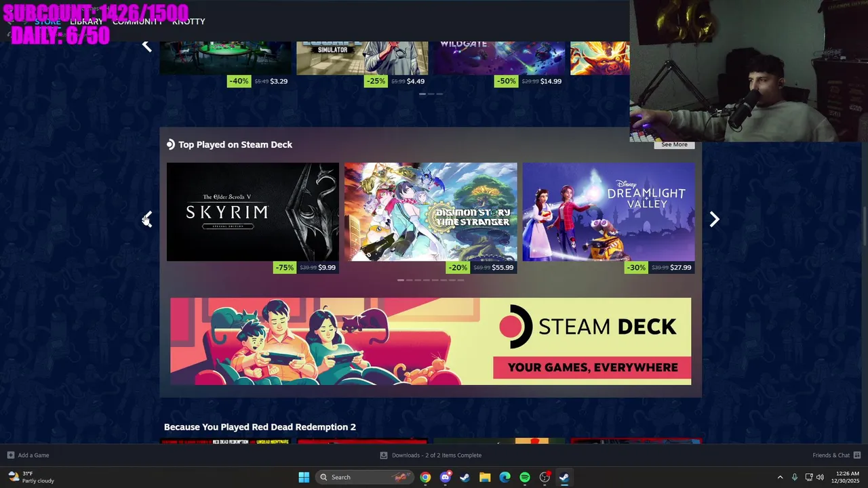The width and height of the screenshot is (868, 488).
Task: Click Skyrim's -75% $9.99 price tag
Action: point(305,267)
